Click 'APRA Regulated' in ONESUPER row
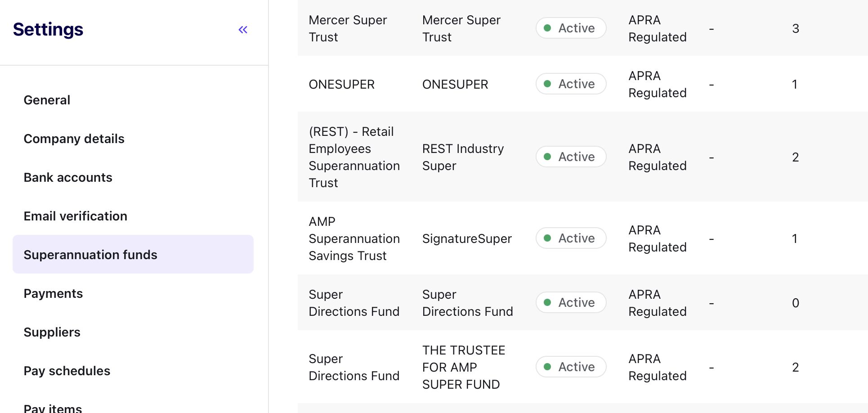This screenshot has width=868, height=413. [658, 84]
